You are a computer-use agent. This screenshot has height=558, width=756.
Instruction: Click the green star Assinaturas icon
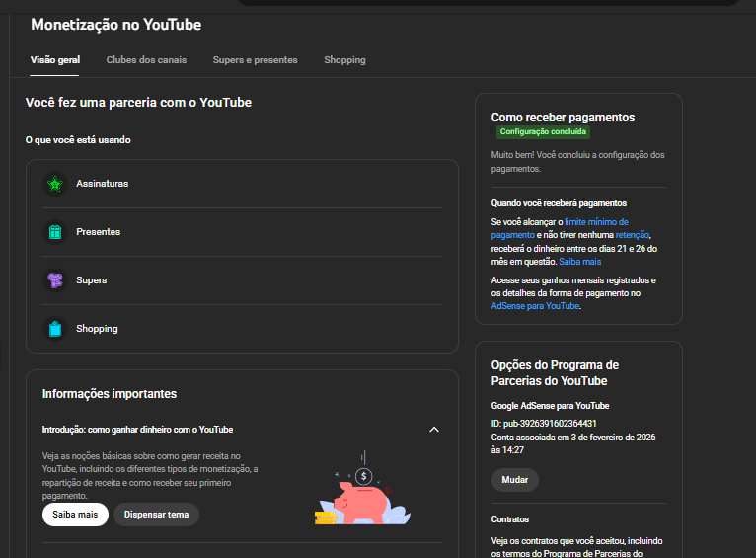[x=54, y=184]
